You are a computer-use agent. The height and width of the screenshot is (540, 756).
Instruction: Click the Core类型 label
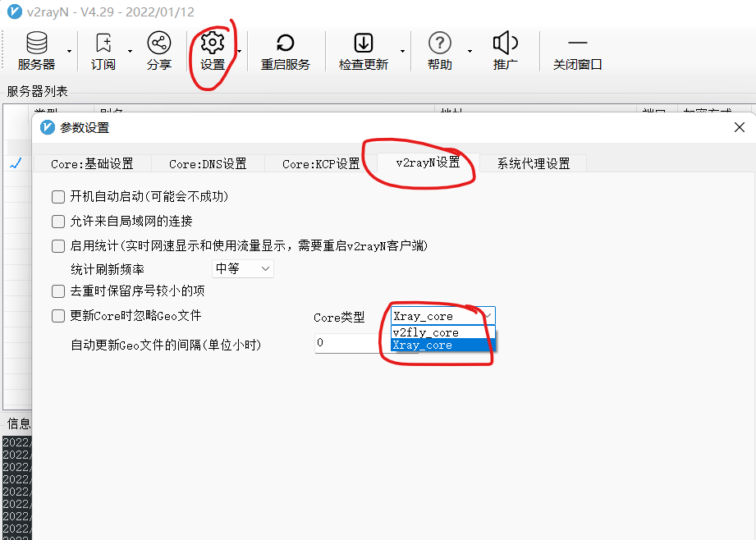pyautogui.click(x=339, y=318)
